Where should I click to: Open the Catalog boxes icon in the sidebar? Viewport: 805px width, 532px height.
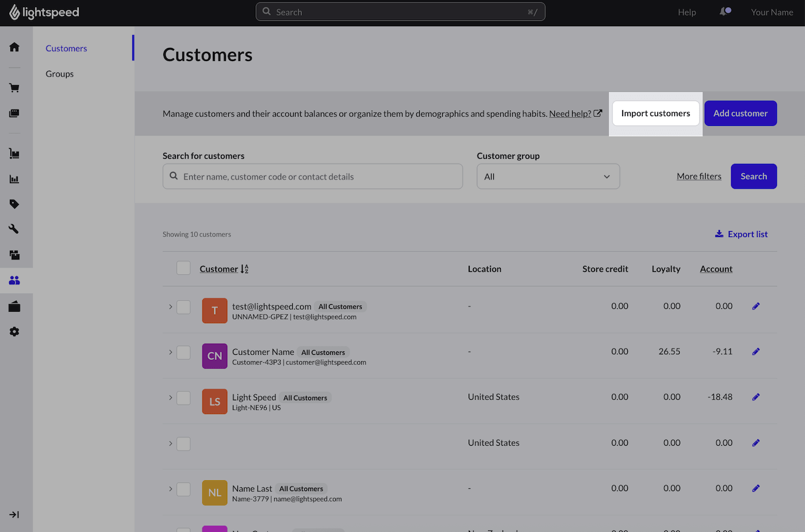point(14,255)
